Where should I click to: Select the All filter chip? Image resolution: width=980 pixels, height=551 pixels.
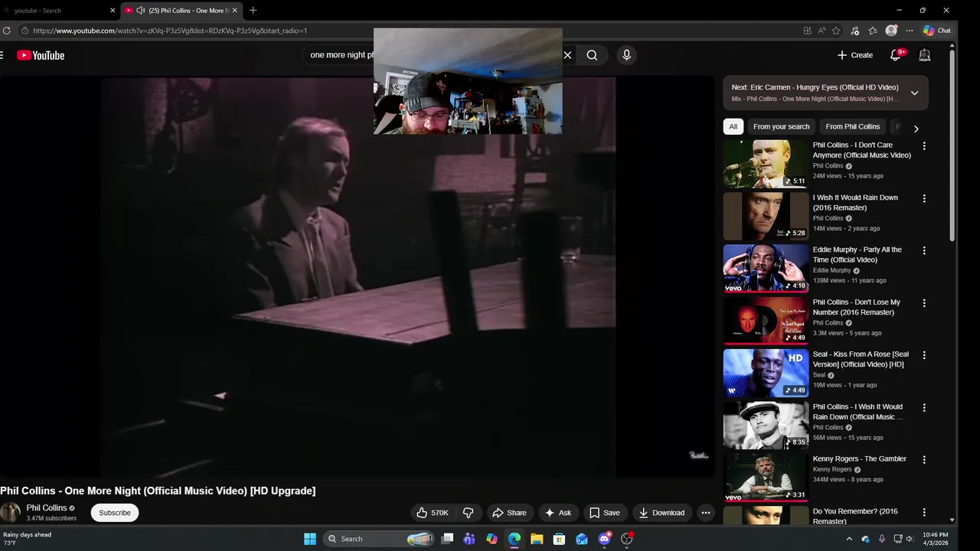[x=733, y=127]
